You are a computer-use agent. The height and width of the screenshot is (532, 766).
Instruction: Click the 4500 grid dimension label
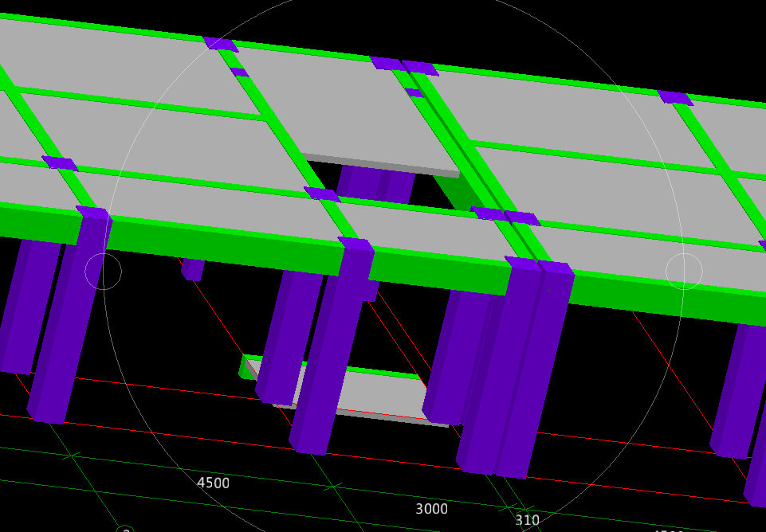tap(213, 483)
